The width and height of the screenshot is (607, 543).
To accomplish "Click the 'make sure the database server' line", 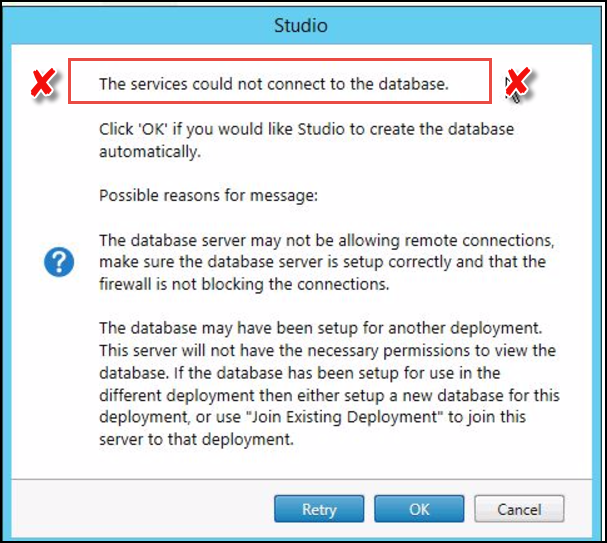I will 322,262.
